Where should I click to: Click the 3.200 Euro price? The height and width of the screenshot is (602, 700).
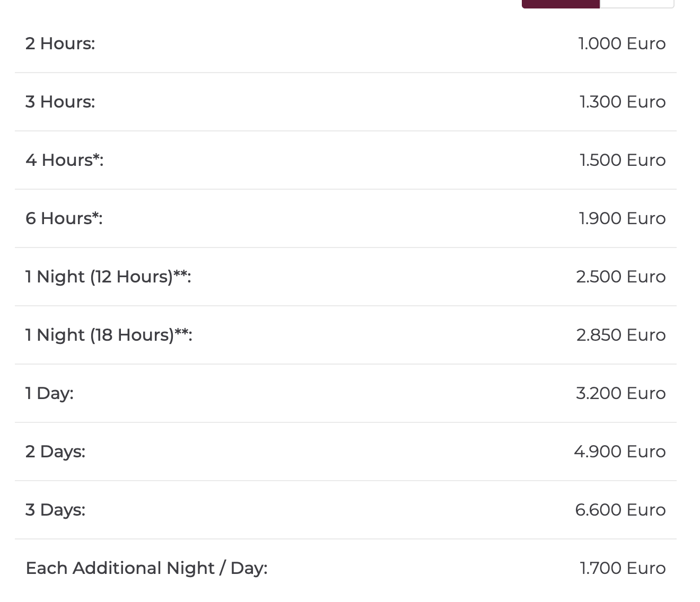coord(621,393)
